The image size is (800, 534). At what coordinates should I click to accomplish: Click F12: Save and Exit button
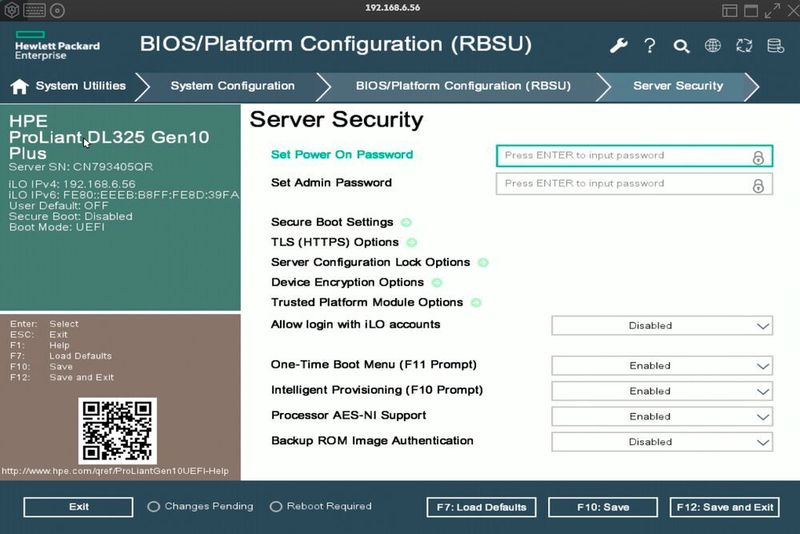coord(724,507)
